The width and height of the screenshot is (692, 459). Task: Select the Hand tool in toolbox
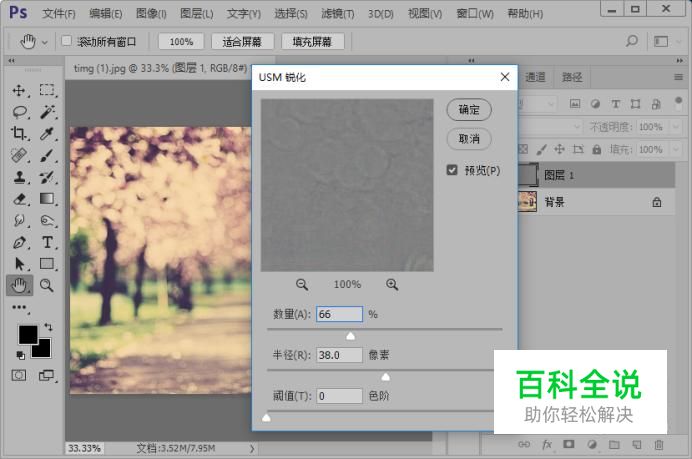click(x=19, y=286)
